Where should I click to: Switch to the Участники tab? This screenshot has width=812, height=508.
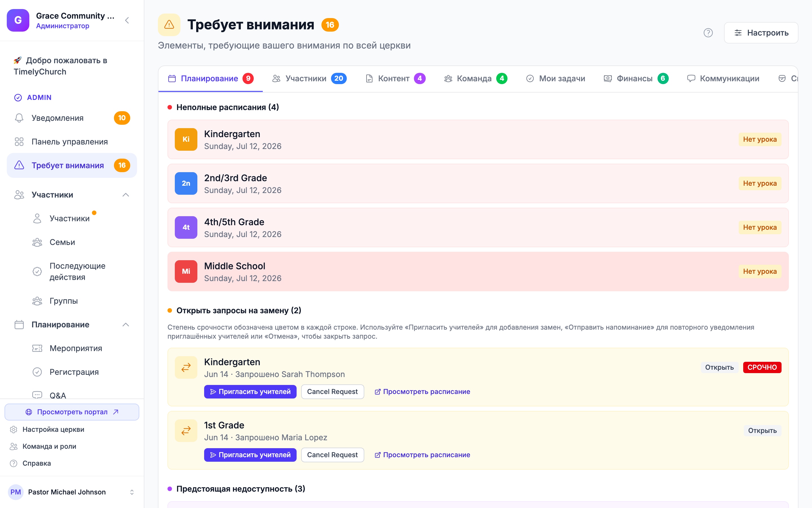pyautogui.click(x=309, y=79)
